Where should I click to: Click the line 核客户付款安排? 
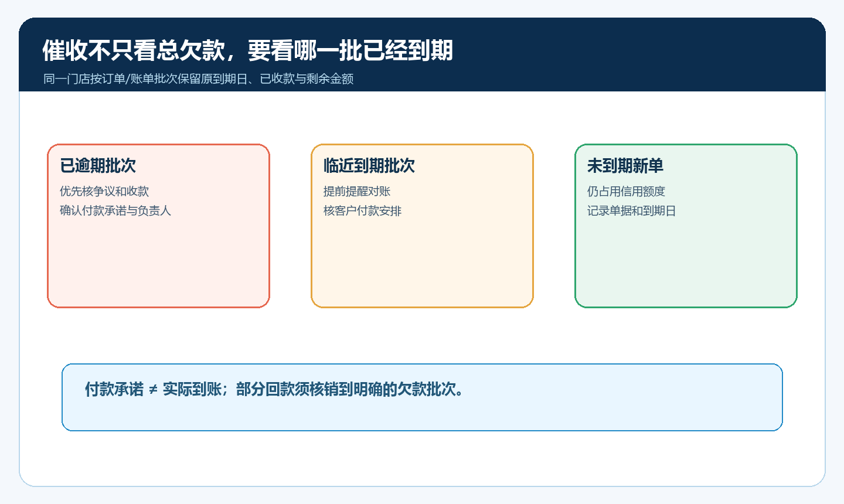(x=362, y=210)
